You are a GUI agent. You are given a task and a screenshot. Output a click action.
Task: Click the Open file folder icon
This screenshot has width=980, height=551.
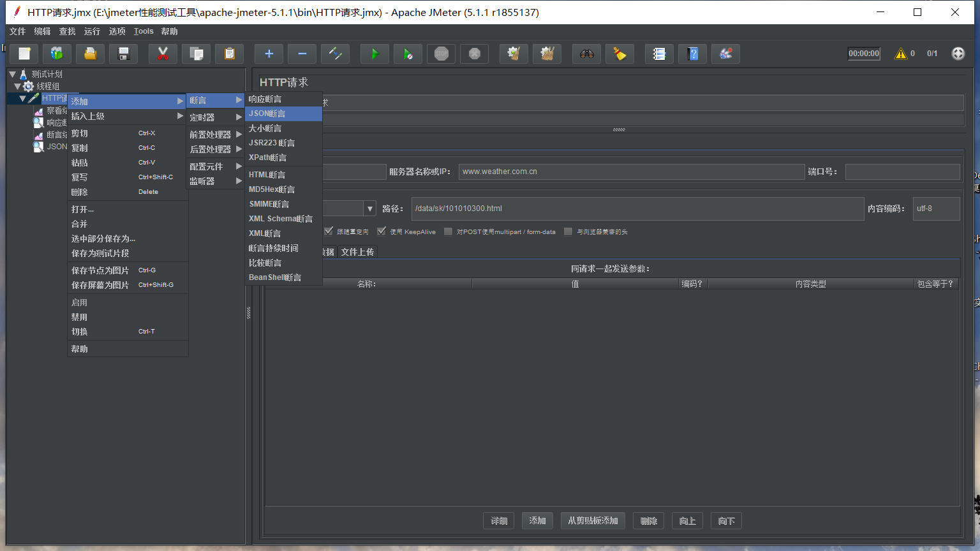91,54
